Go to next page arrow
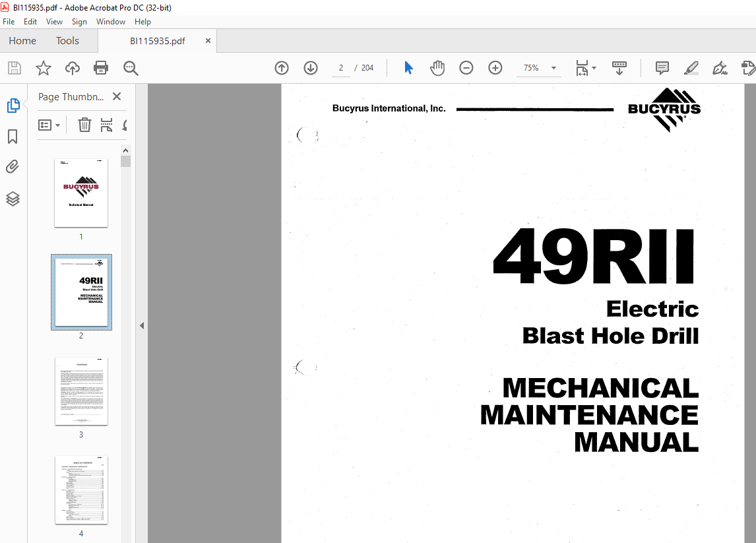 click(x=311, y=68)
